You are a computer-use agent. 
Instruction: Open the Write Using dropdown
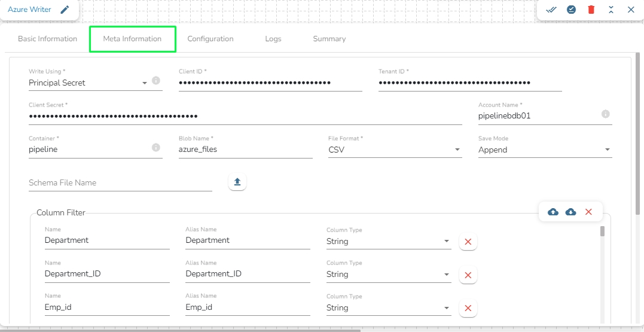tap(145, 83)
